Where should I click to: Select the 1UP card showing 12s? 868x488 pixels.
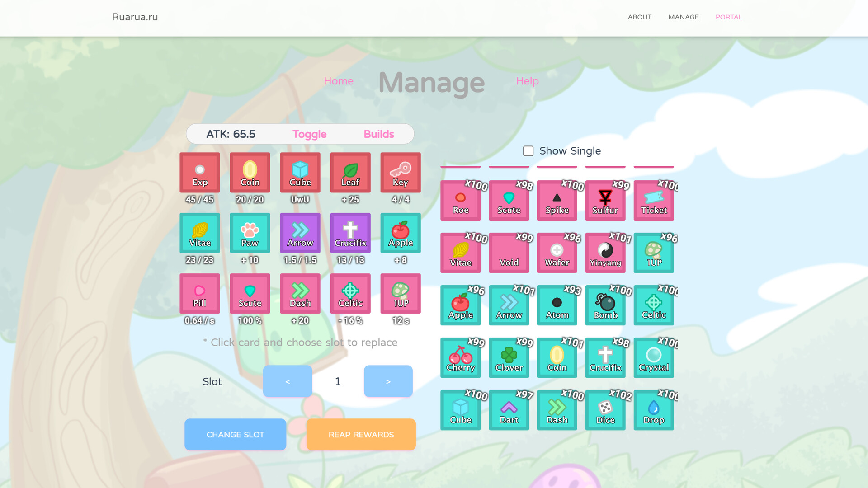[x=400, y=294]
